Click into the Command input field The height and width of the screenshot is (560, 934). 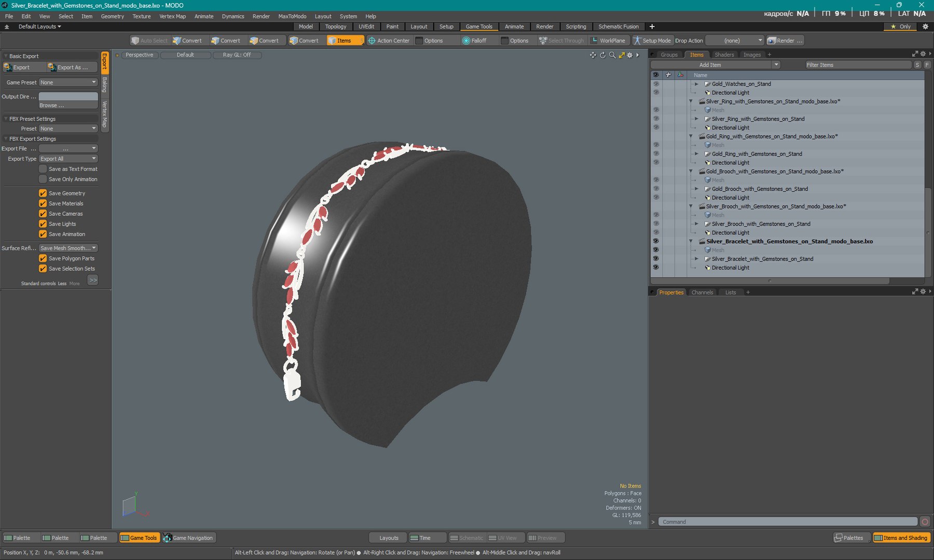pyautogui.click(x=787, y=522)
